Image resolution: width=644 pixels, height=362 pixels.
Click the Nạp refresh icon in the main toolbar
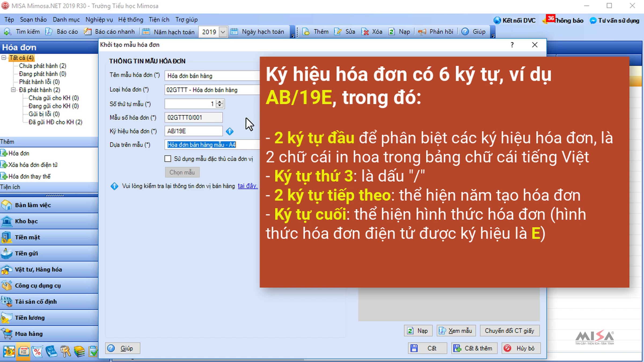[392, 32]
